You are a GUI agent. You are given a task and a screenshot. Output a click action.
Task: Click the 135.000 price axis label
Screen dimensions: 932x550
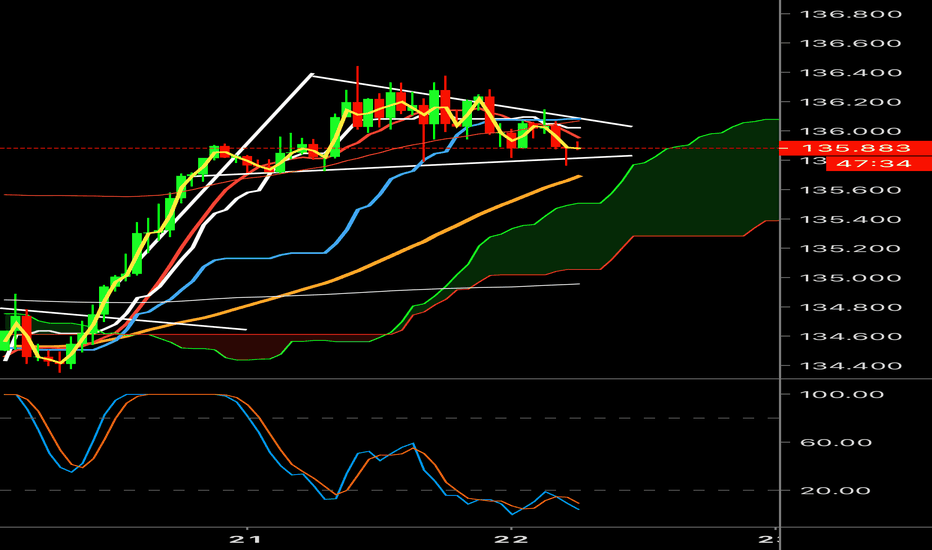tap(851, 278)
